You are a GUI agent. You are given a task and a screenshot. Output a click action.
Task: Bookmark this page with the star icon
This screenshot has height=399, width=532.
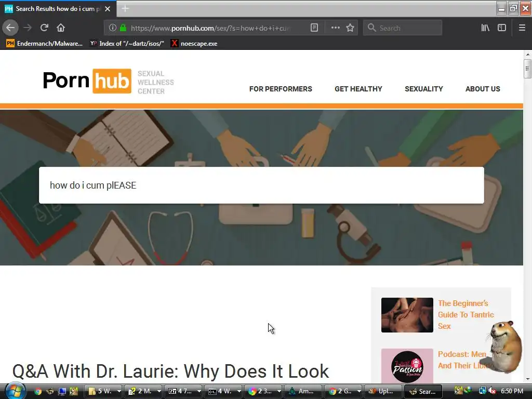(350, 28)
